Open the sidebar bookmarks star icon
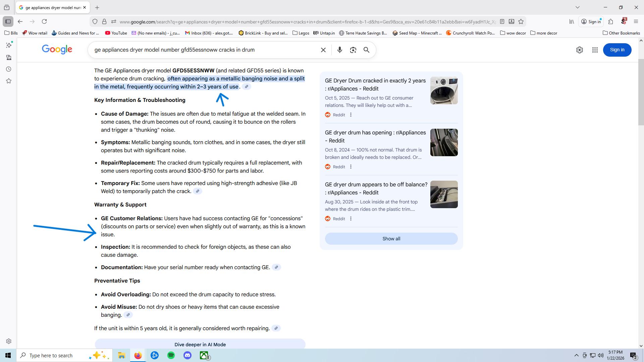 tap(9, 81)
